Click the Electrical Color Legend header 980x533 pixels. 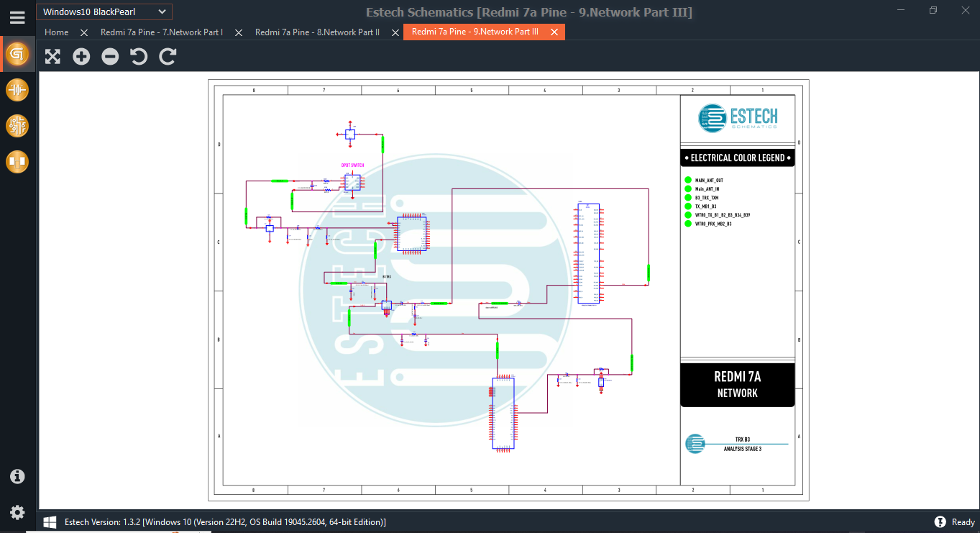click(738, 158)
